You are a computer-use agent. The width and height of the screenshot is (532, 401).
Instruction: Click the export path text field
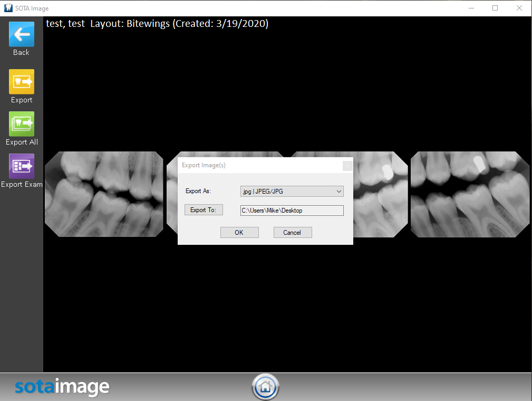(x=292, y=211)
